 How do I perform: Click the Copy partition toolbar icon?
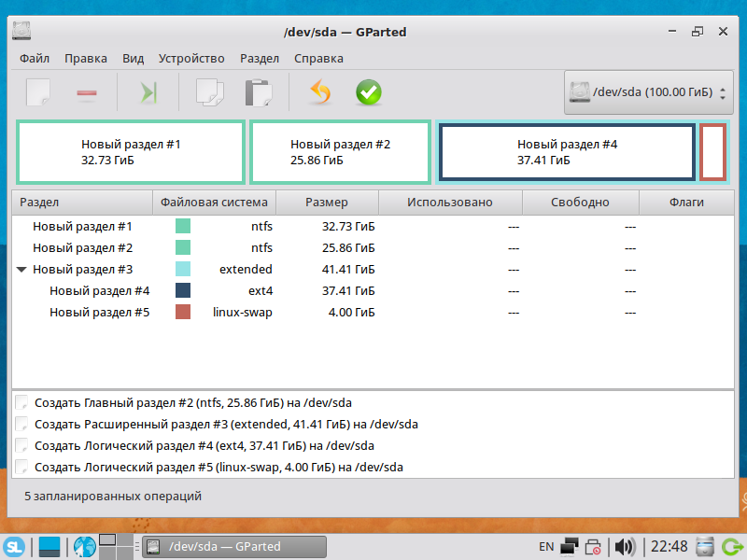(x=209, y=92)
